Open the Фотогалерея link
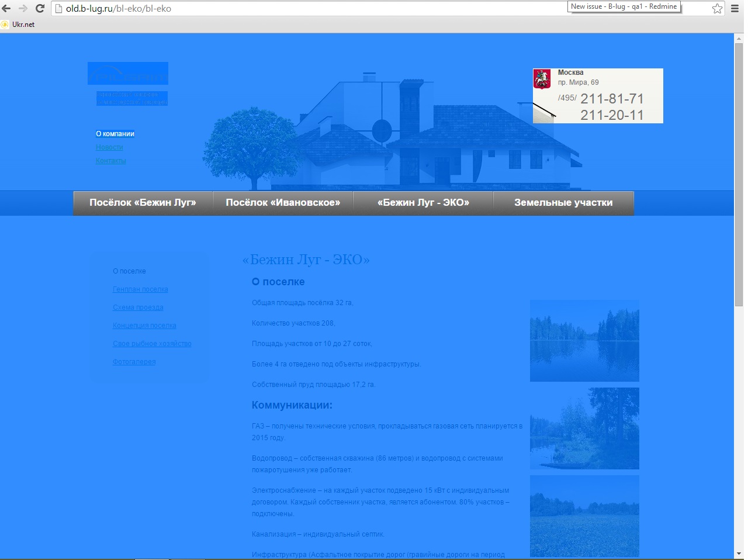 pos(134,362)
